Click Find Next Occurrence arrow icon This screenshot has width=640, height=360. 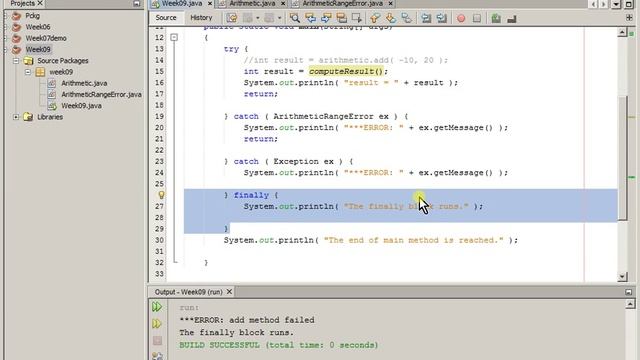(x=326, y=18)
